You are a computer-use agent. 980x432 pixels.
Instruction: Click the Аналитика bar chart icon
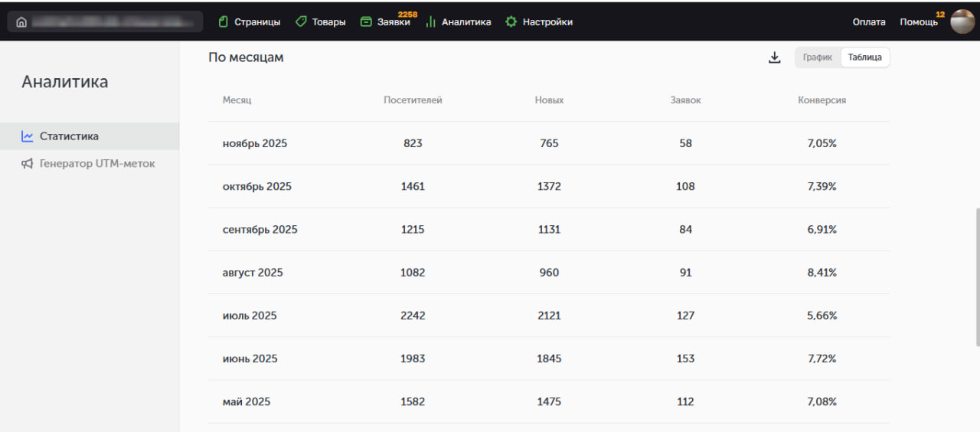pos(431,22)
